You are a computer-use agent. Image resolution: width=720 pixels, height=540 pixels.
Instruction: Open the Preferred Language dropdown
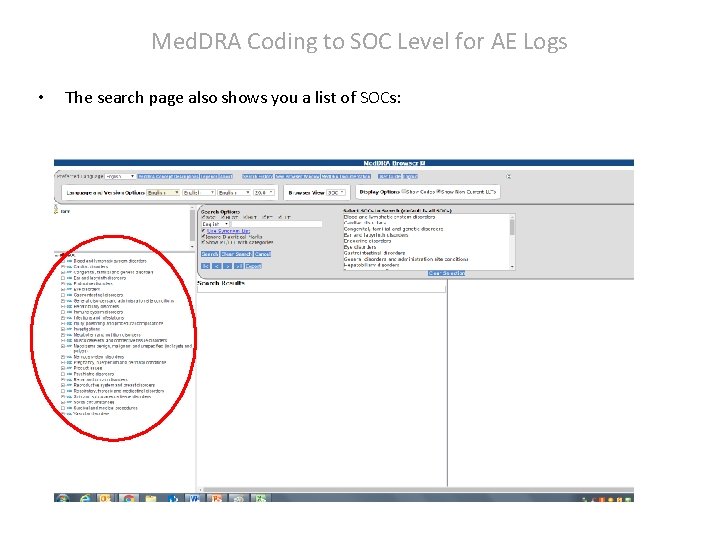[120, 176]
